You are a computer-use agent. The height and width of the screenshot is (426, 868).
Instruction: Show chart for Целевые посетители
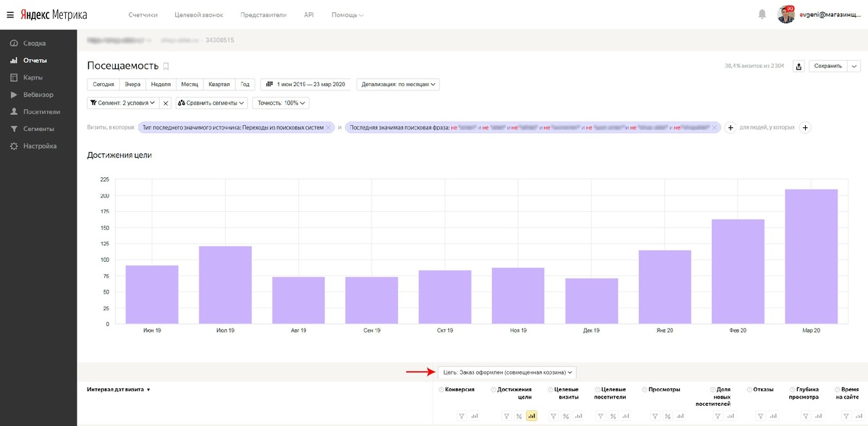coord(625,416)
